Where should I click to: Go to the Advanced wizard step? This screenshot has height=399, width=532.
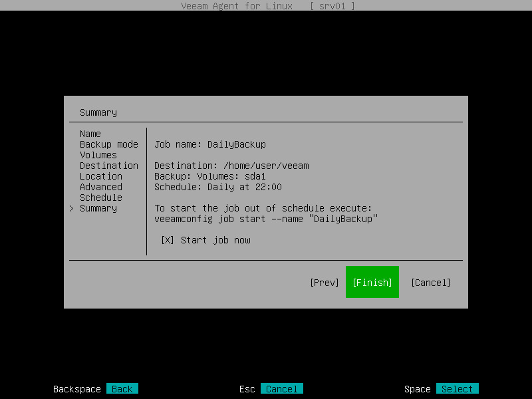[101, 187]
